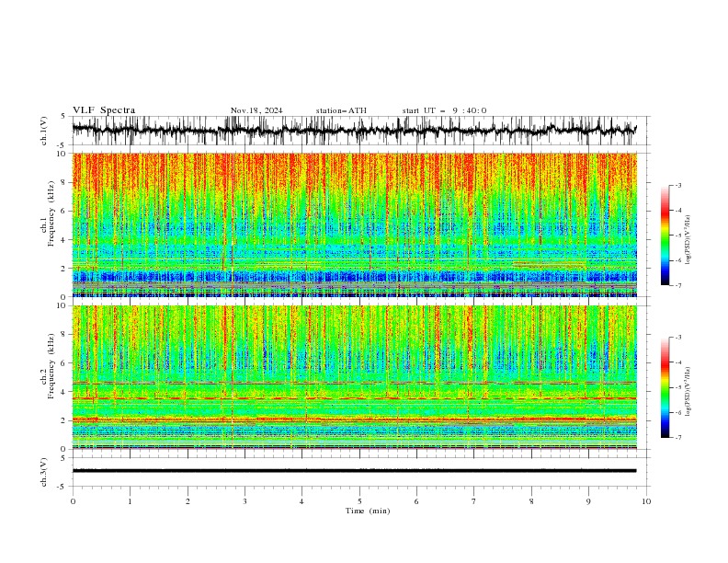This screenshot has width=728, height=563.
Task: Click the 'ch.1(V)' waveform axis label
Action: pos(44,131)
